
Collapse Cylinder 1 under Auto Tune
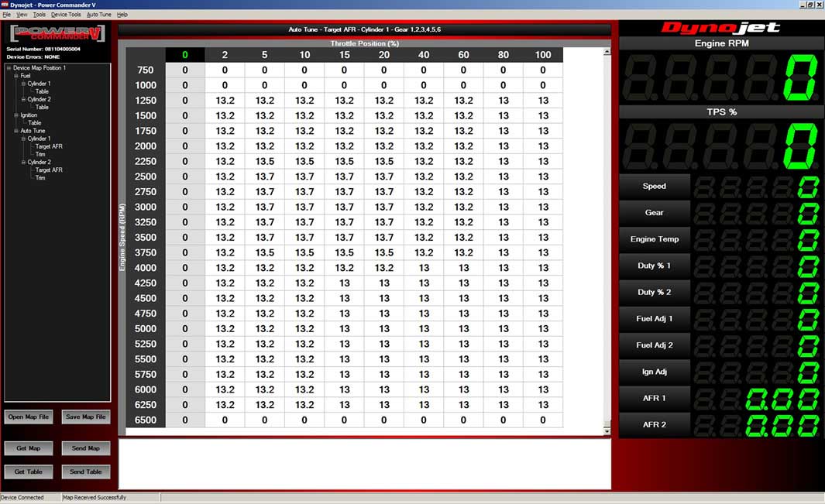23,139
